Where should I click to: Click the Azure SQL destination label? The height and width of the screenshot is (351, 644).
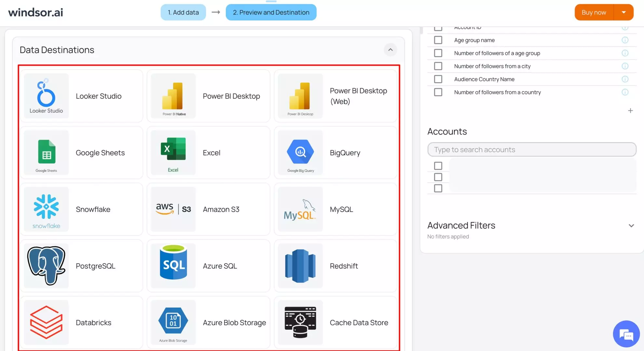coord(220,266)
